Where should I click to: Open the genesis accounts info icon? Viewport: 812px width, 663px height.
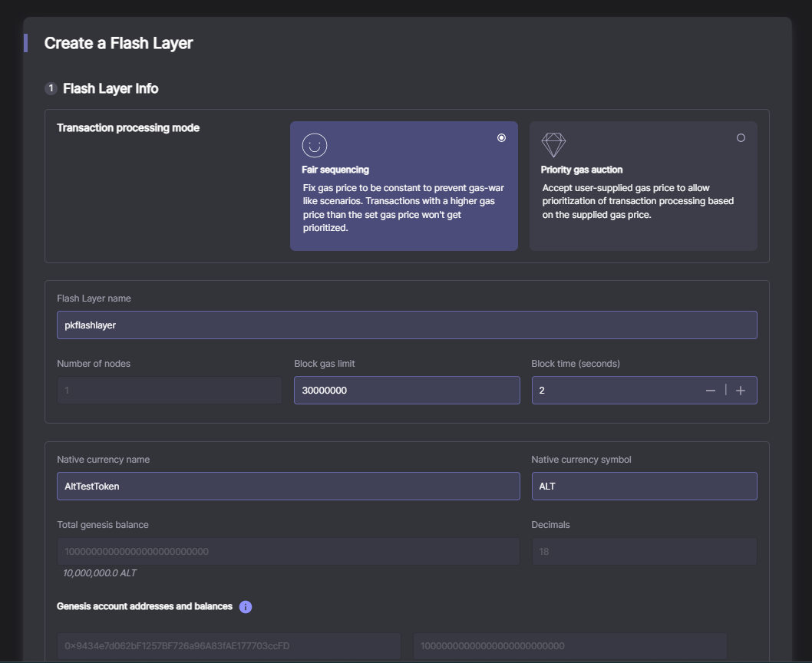point(246,607)
